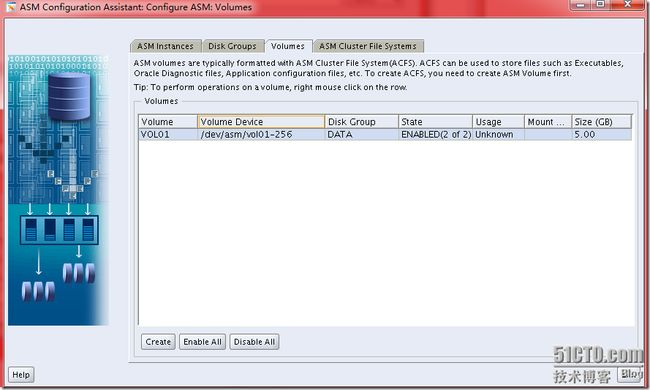Select the VOL01 volume cell

coord(168,134)
